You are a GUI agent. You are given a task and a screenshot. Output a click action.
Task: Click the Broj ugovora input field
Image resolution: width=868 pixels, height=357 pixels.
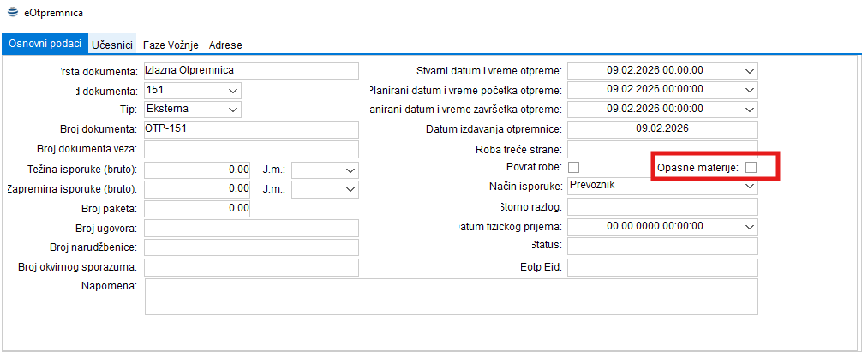pos(250,228)
